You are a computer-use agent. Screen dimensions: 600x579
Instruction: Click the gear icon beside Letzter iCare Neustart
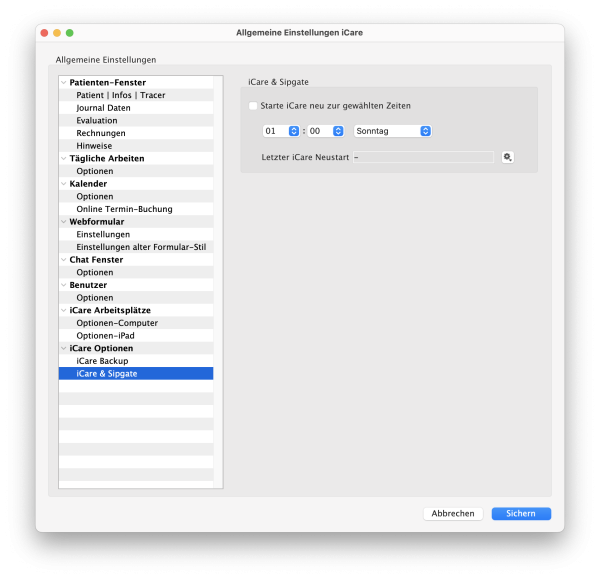(x=508, y=157)
